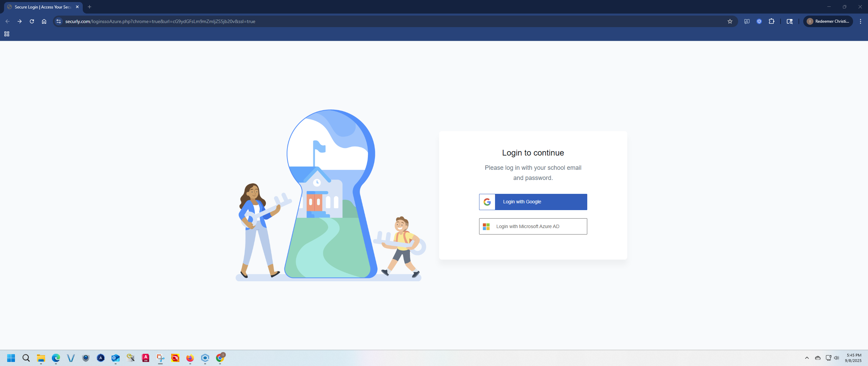Bookmark this page with the star icon
Viewport: 868px width, 366px height.
pyautogui.click(x=730, y=21)
